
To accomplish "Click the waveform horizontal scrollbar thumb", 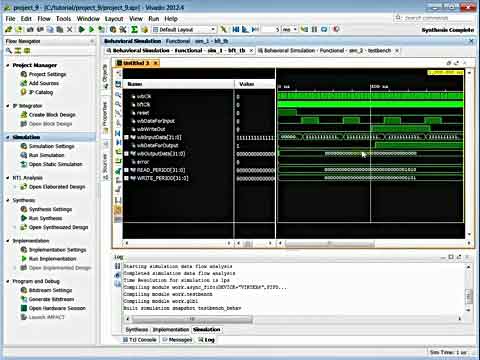I will 329,244.
